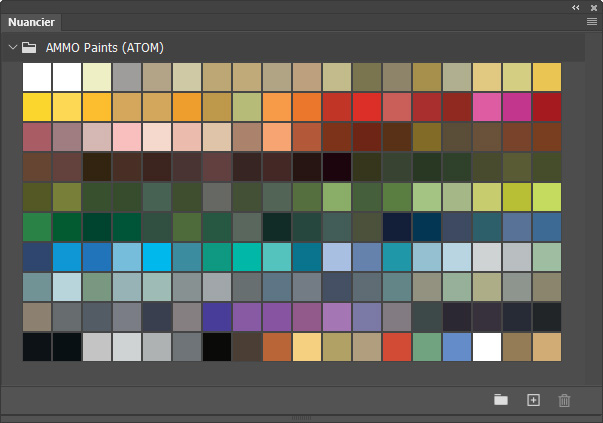The image size is (603, 423).
Task: Pick the deep indigo swatch in the ninth row
Action: click(x=217, y=317)
